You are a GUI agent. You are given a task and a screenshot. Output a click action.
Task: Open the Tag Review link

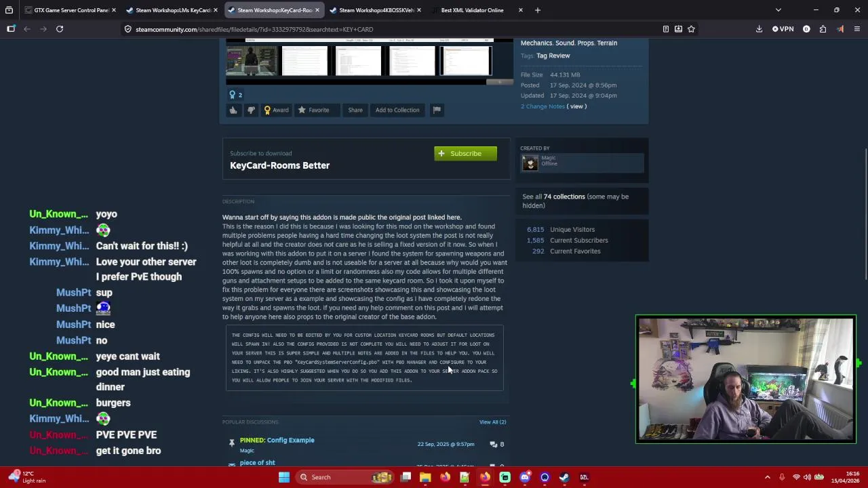(x=553, y=56)
